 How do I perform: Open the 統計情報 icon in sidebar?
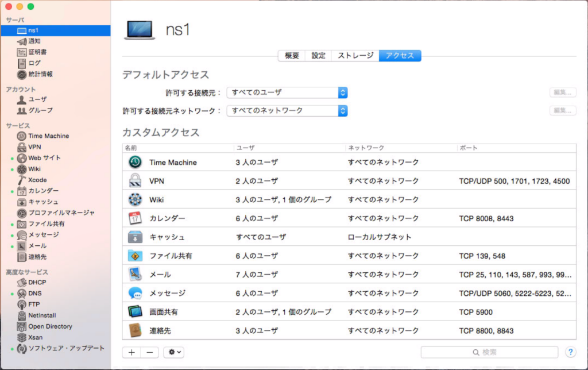[22, 74]
